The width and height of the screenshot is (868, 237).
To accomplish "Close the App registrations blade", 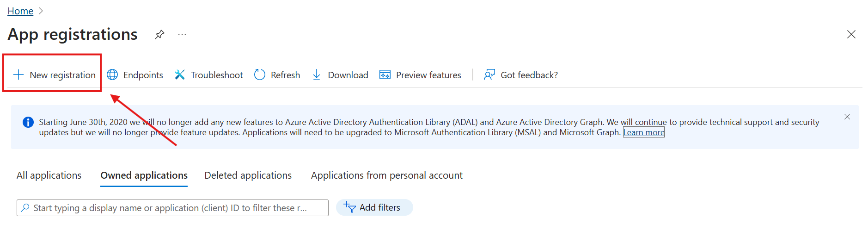I will [851, 34].
